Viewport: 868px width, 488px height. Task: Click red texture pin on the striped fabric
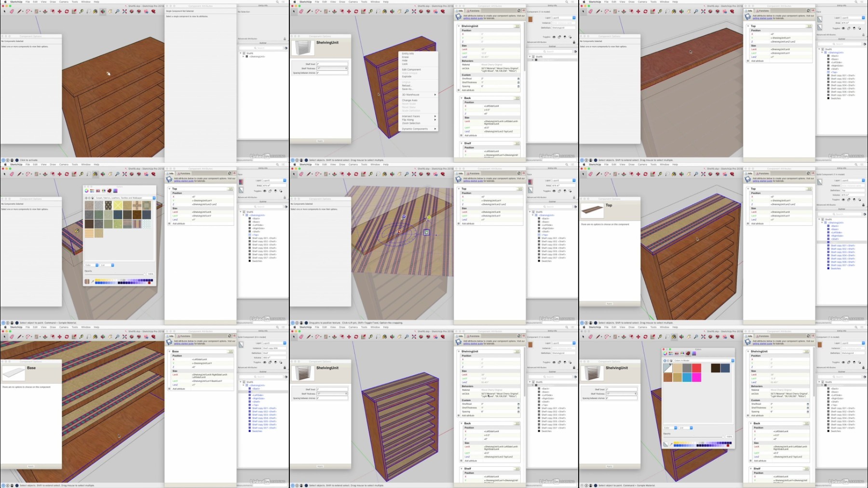click(399, 232)
